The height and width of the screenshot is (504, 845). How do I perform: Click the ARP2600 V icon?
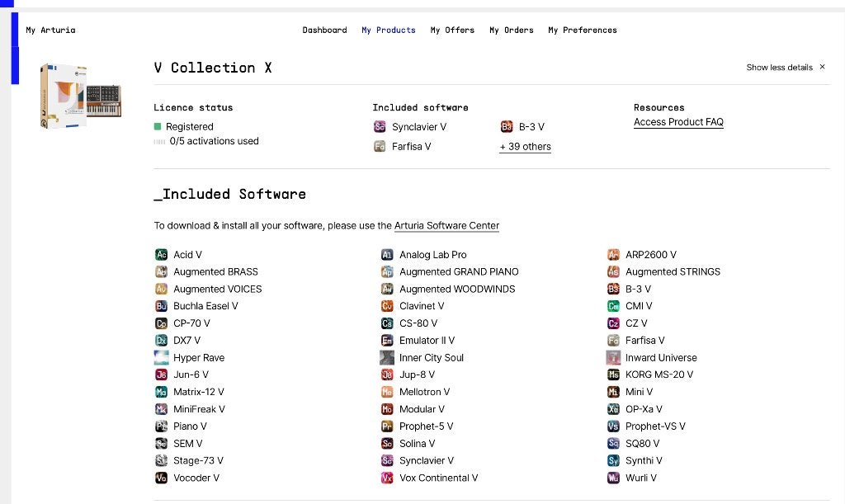613,255
